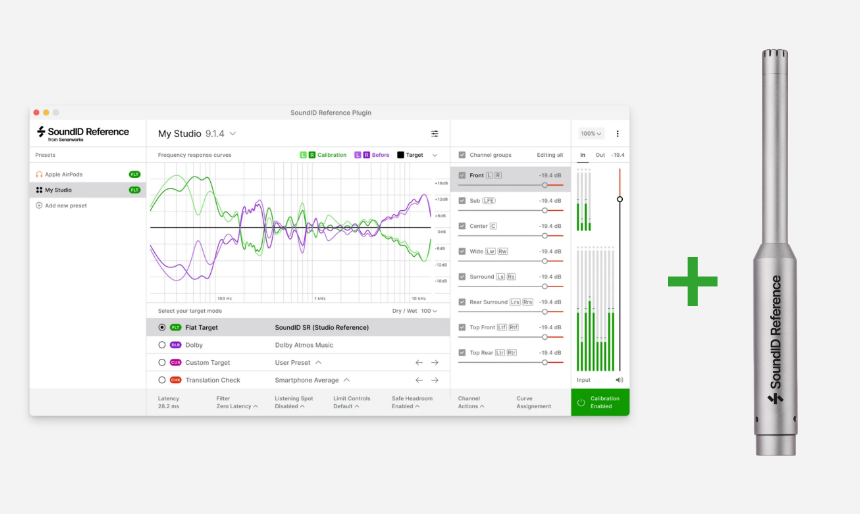Toggle Calibration left channel L badge

[x=303, y=155]
